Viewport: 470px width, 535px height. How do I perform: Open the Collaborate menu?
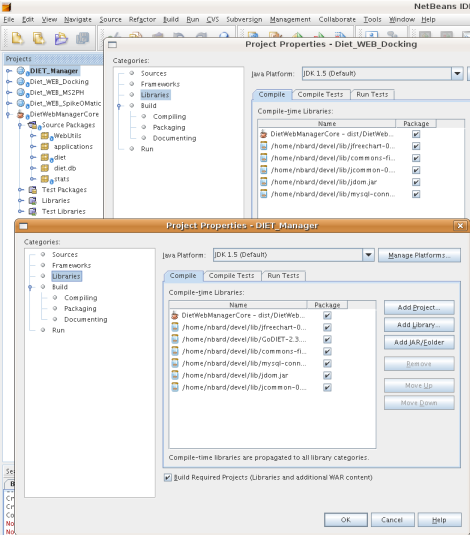(x=337, y=19)
